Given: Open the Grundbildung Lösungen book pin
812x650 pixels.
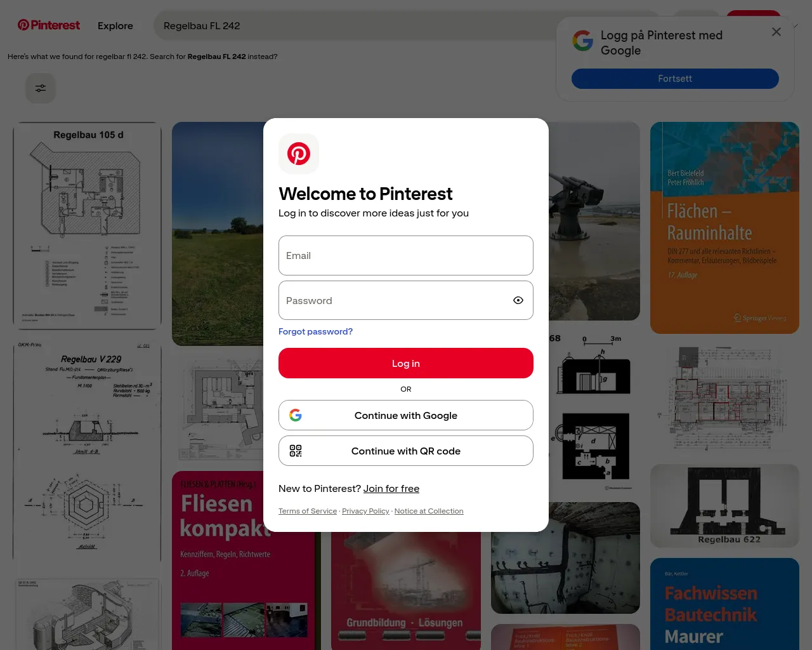Looking at the screenshot, I should click(406, 591).
